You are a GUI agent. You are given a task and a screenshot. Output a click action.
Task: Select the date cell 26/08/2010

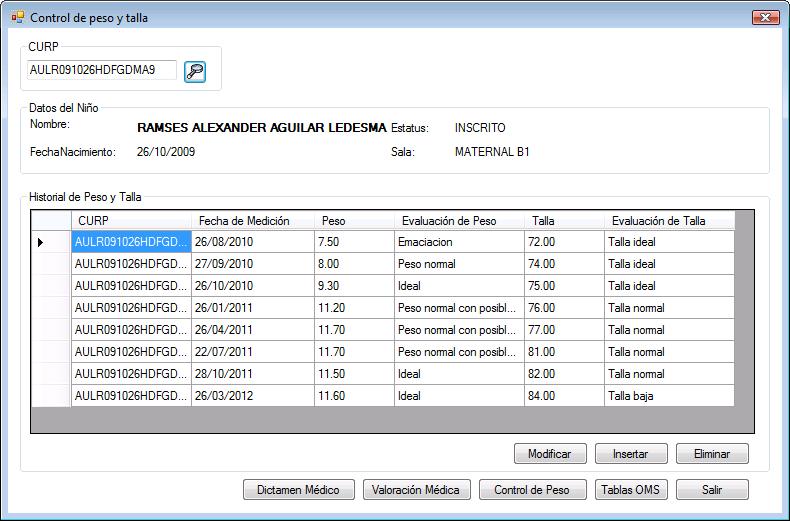[x=253, y=242]
